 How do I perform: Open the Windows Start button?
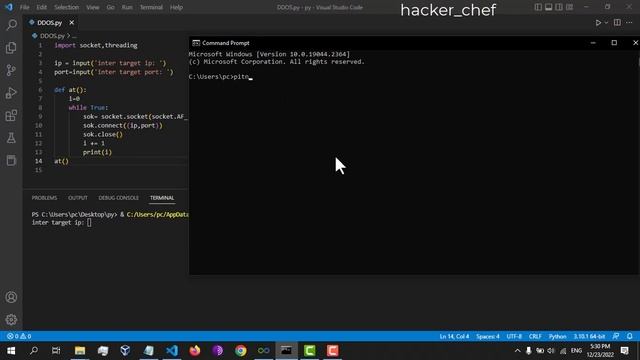(11, 351)
